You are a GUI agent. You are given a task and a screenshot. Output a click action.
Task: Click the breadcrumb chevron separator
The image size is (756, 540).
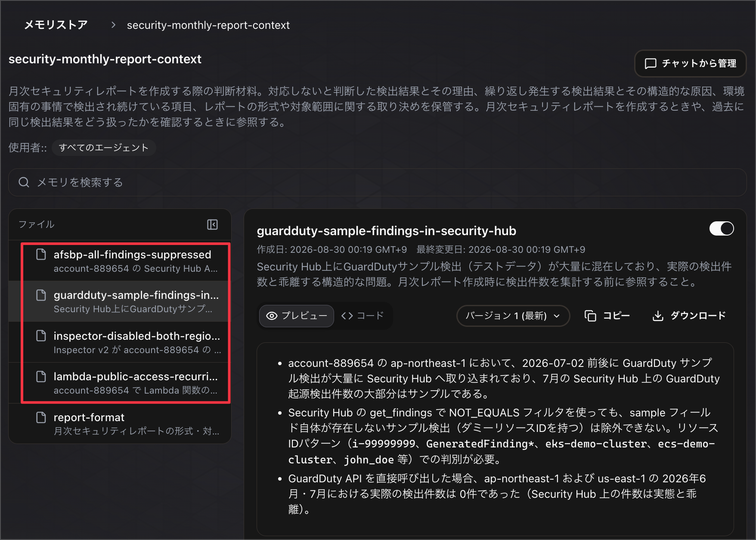[x=113, y=25]
